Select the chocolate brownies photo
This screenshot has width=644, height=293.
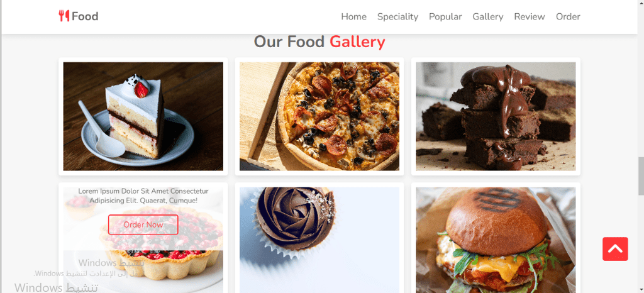(x=496, y=116)
